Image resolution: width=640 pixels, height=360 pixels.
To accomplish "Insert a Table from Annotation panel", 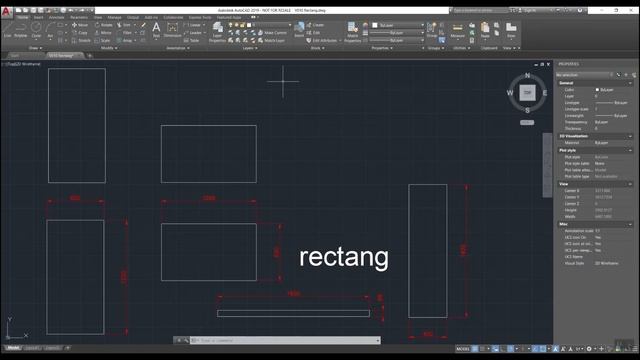I will (x=191, y=40).
